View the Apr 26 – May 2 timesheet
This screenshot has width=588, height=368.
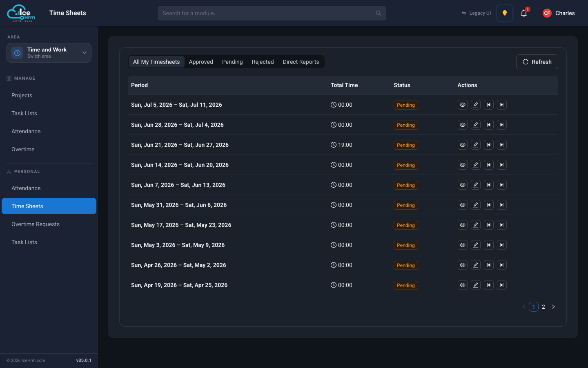point(463,265)
